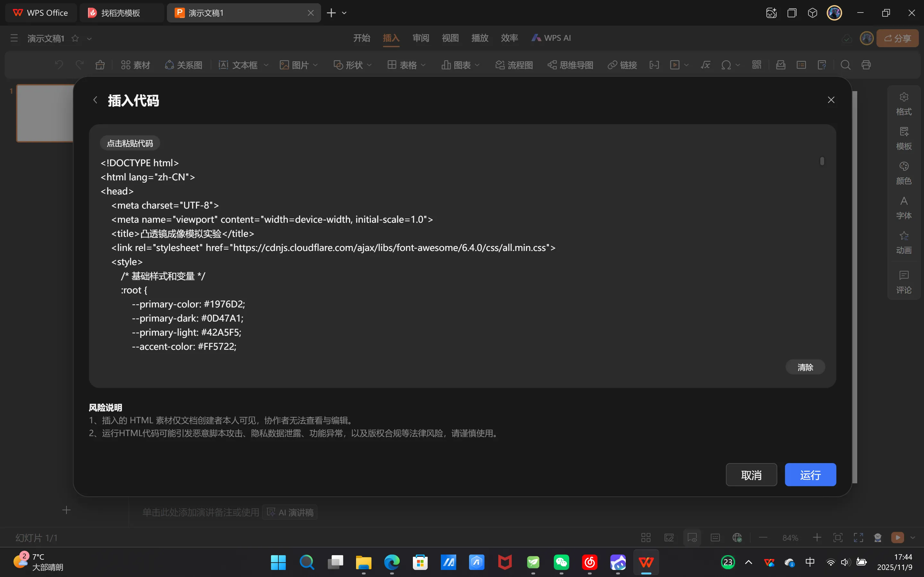This screenshot has height=577, width=924.
Task: Open the 颜色 color sidebar panel
Action: coord(903,173)
